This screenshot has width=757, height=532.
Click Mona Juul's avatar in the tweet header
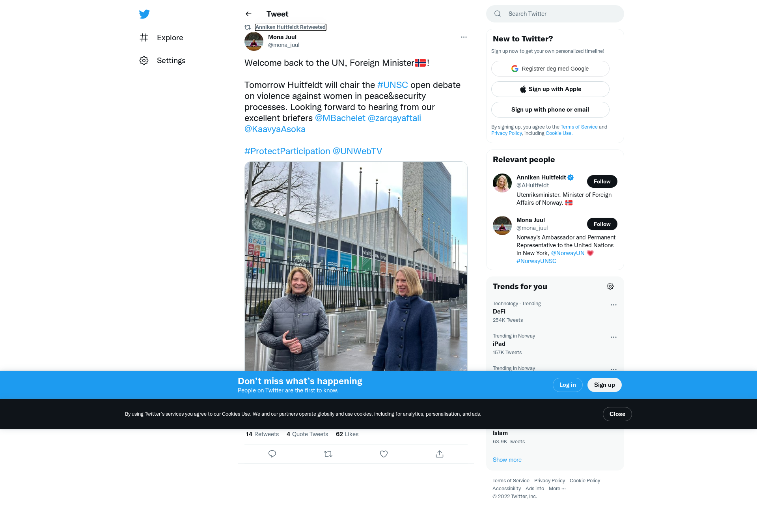coord(254,41)
